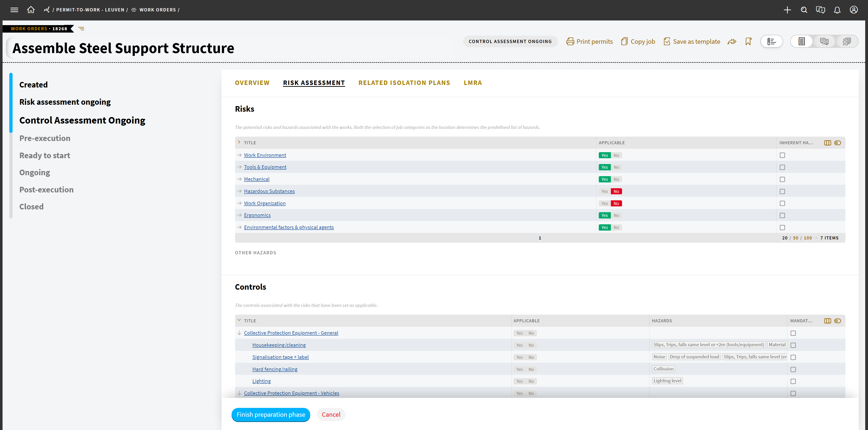Open the hamburger main menu
The image size is (868, 430).
pyautogui.click(x=14, y=10)
